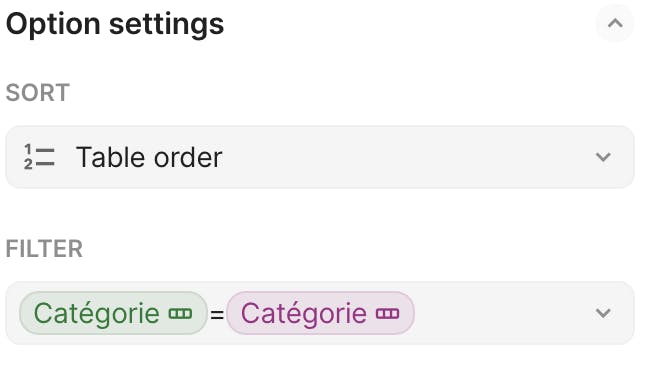Screen dimensions: 656x369
Task: Collapse the Option settings section chevron
Action: tap(615, 23)
